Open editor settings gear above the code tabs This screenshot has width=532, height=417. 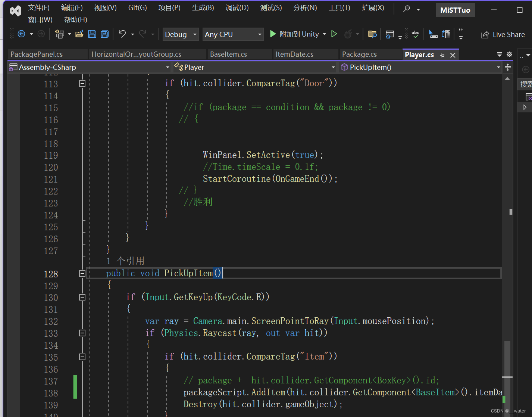point(509,55)
